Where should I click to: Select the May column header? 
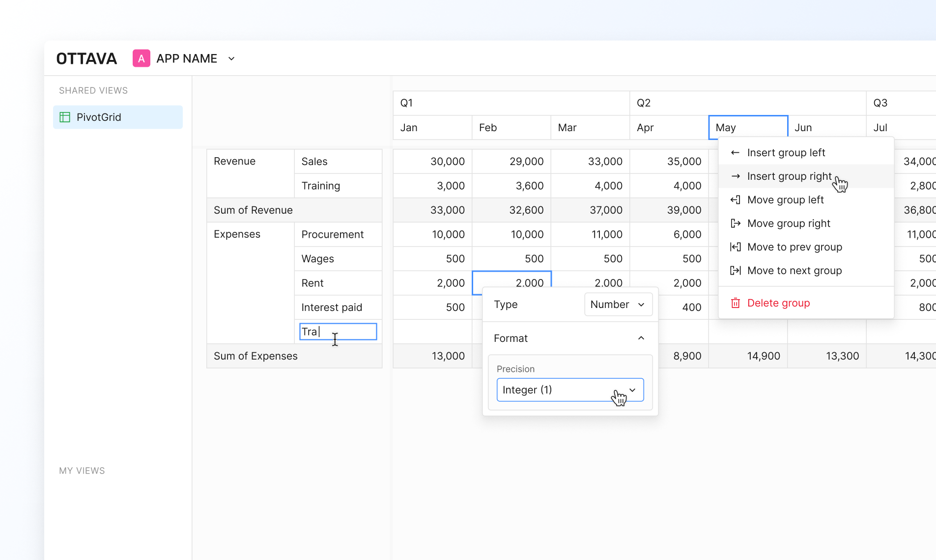[x=748, y=128]
